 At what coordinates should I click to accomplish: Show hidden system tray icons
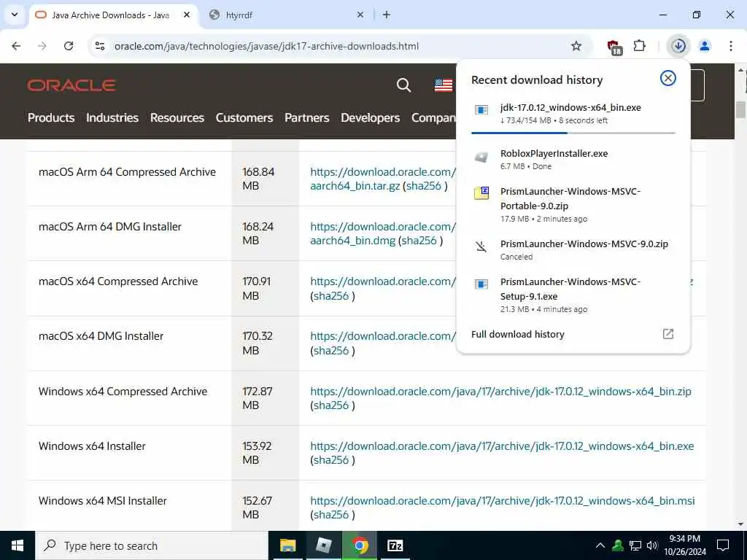600,545
